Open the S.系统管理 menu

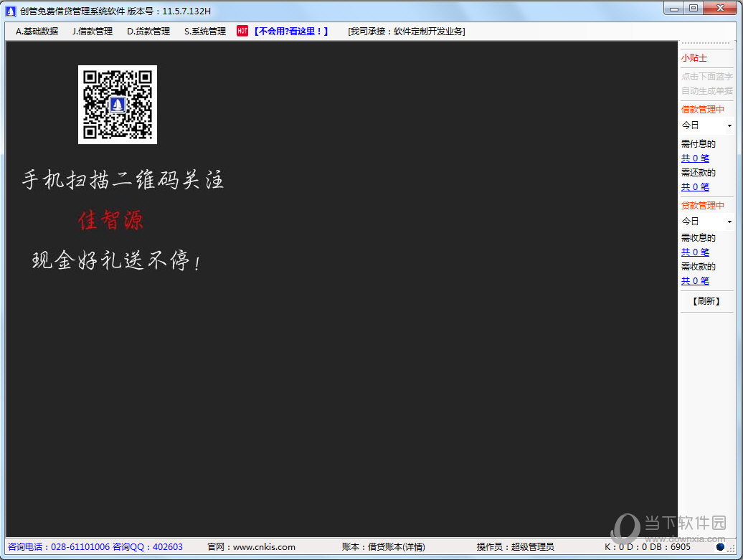205,32
